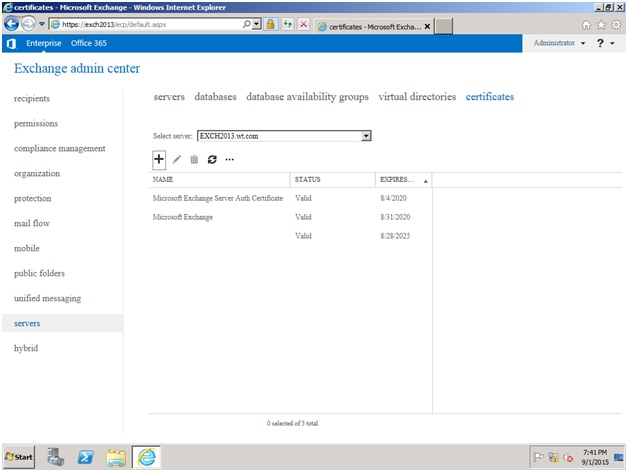Go to permissions section
This screenshot has width=628, height=472.
36,123
